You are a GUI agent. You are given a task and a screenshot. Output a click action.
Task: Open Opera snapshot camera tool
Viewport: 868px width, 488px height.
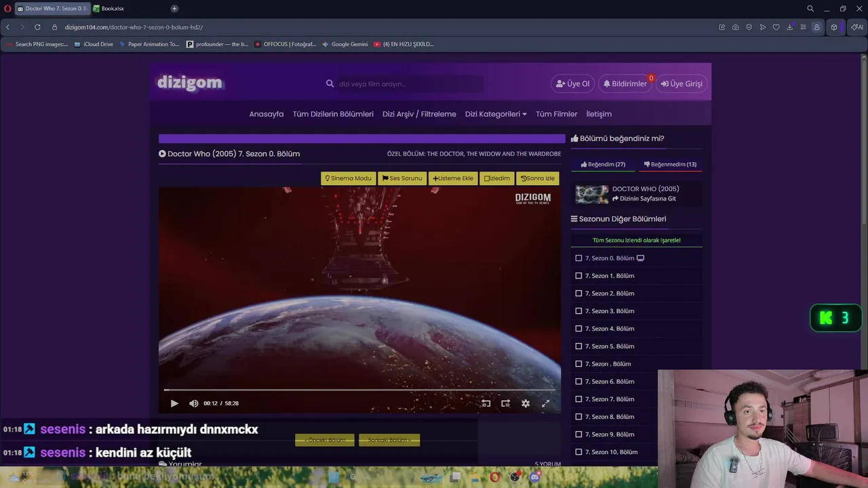735,27
